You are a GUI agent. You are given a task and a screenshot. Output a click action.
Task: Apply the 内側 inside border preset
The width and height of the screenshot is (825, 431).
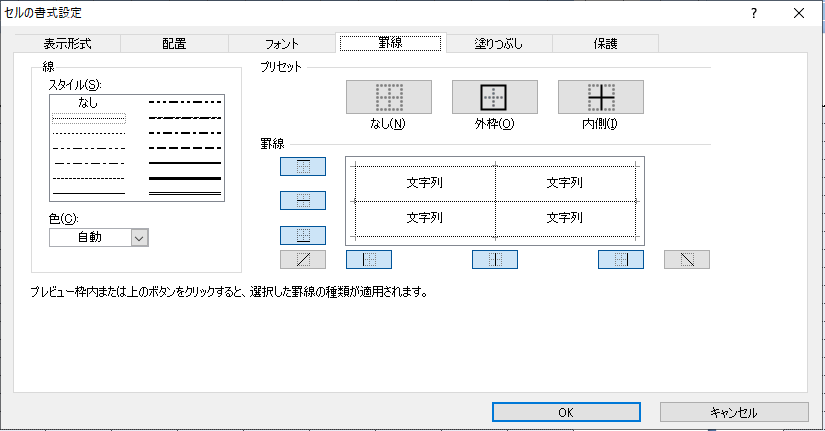click(x=600, y=97)
